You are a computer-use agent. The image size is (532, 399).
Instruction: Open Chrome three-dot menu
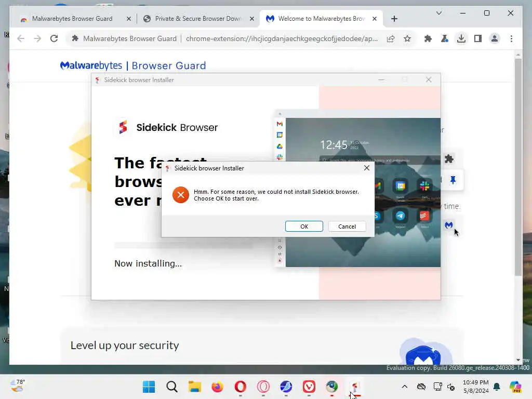[x=511, y=38]
